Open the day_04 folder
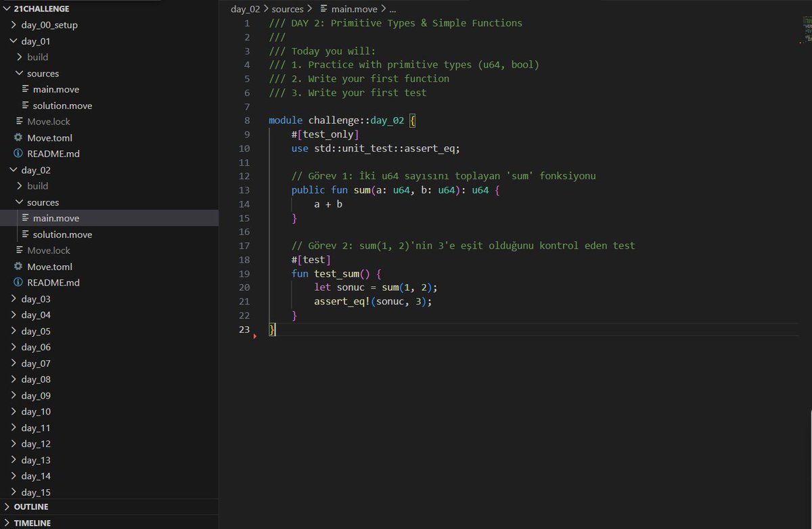Viewport: 812px width, 529px height. (36, 315)
